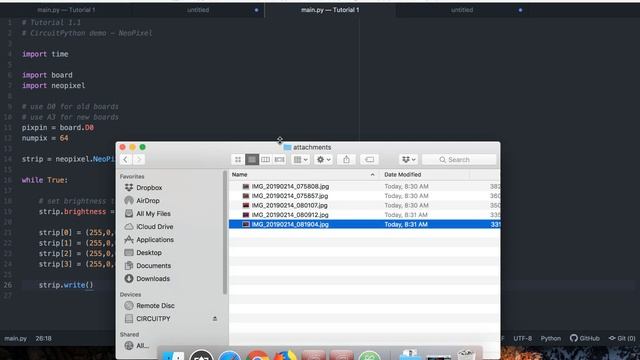Click the Share toolbar button
Viewport: 640px width, 360px height.
346,160
